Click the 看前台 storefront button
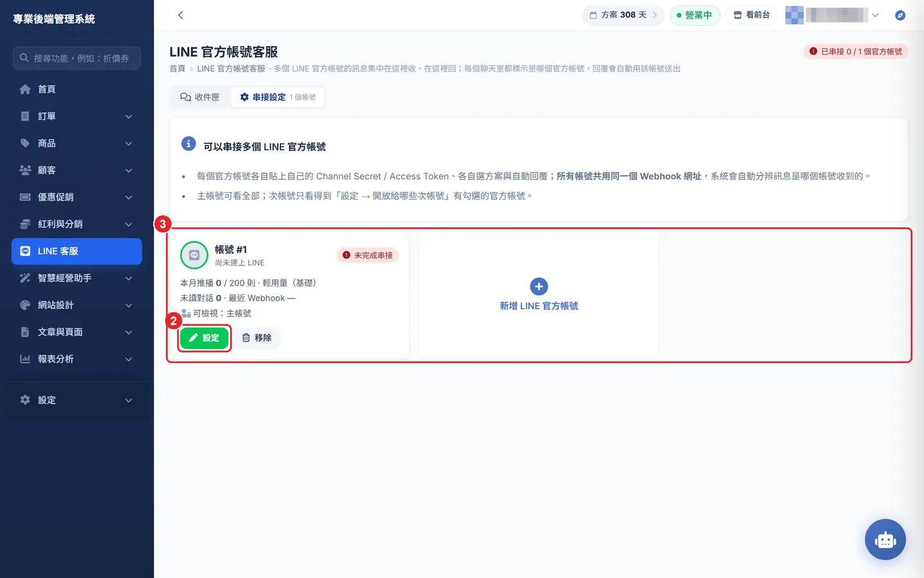 (751, 15)
